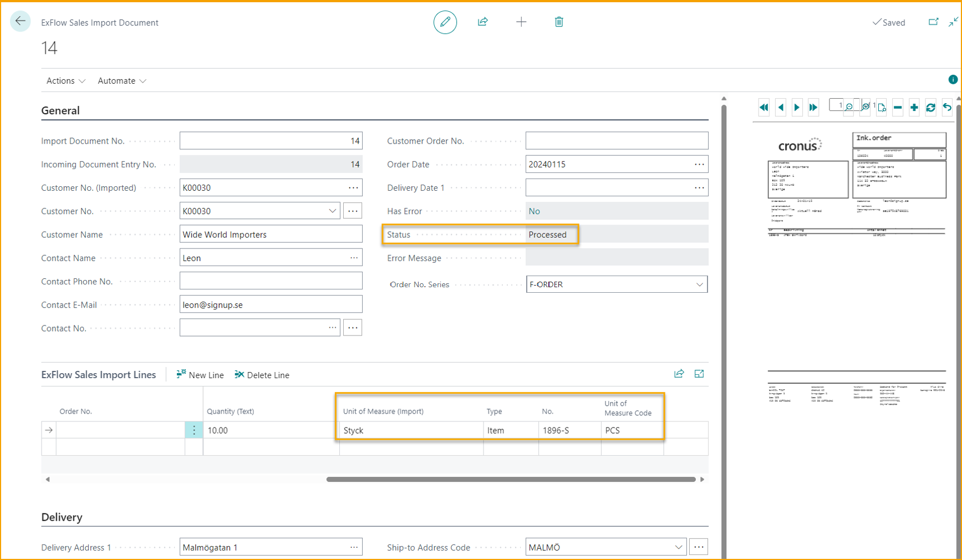Click the Delete Line button
962x560 pixels.
(262, 375)
